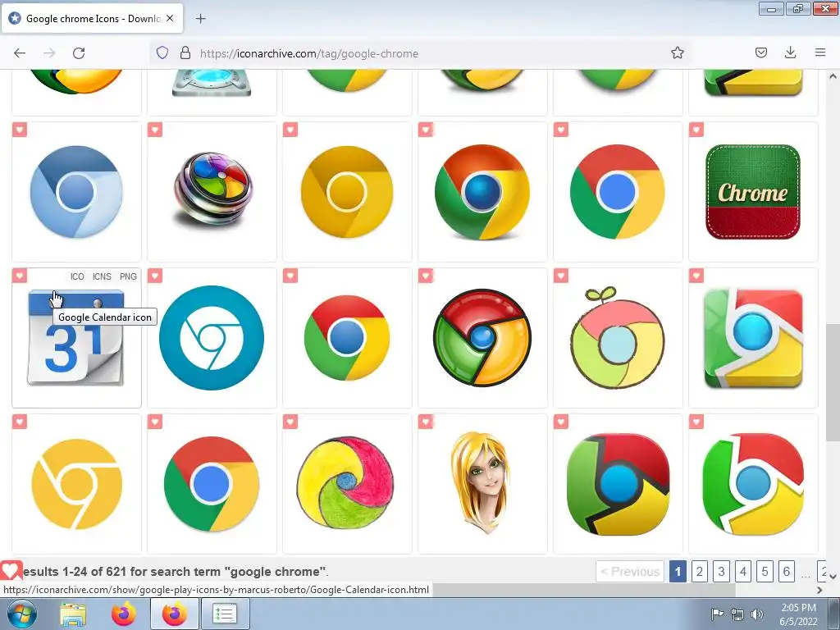
Task: Open the sprout-topped pastel Chrome icon
Action: (617, 337)
